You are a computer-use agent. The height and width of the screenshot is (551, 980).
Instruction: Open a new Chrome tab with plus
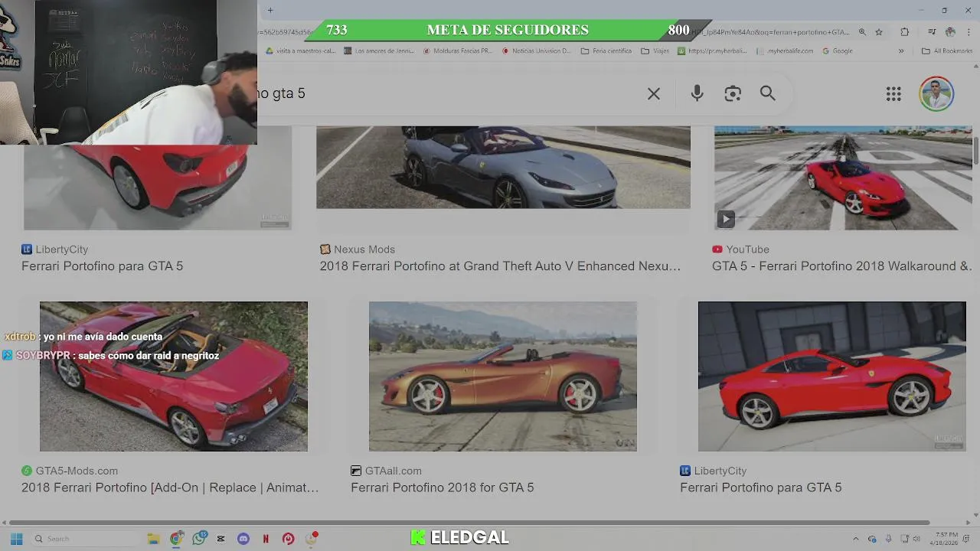pyautogui.click(x=270, y=10)
